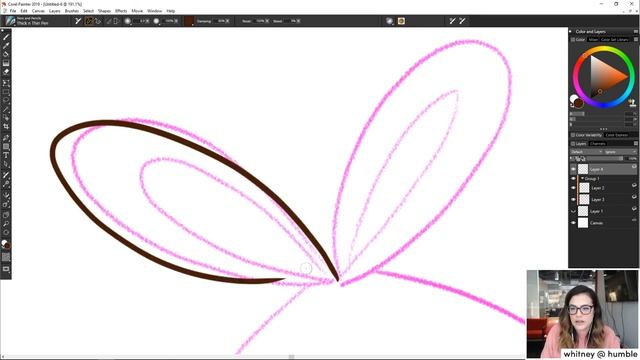The height and width of the screenshot is (360, 640).
Task: Open Layers panel options menu
Action: (636, 144)
